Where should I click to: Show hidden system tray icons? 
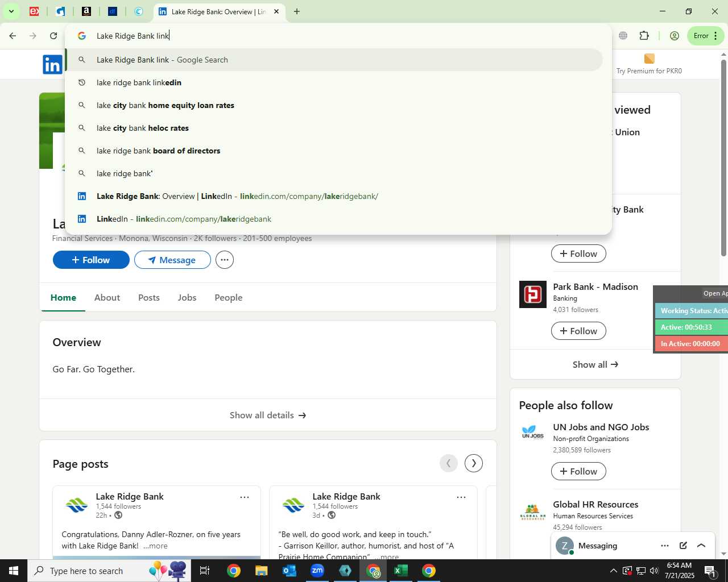point(613,571)
